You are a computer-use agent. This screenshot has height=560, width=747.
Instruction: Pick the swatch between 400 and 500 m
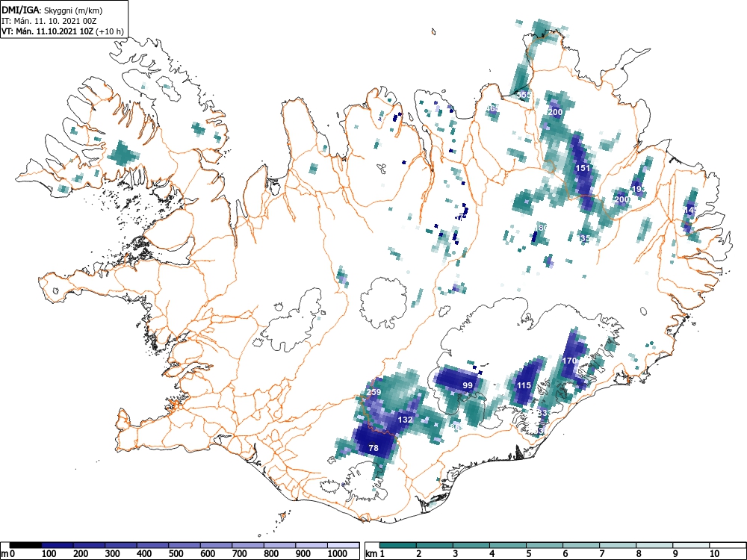tap(153, 545)
